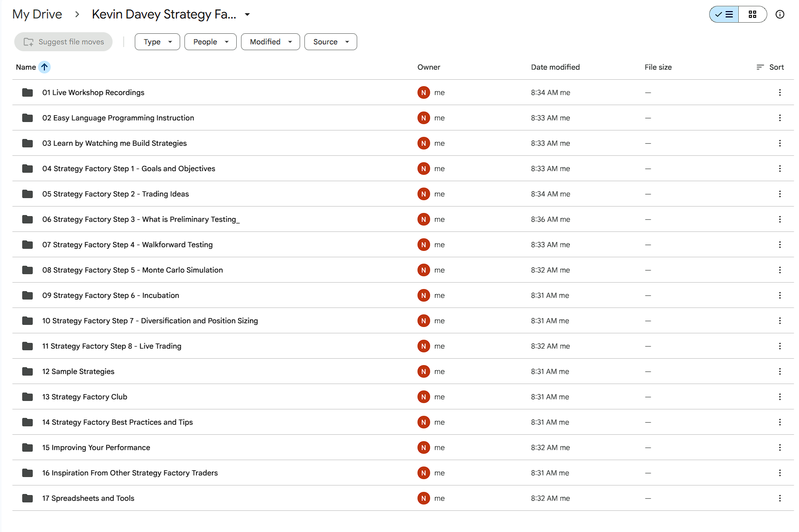The image size is (799, 532).
Task: Go to My Drive breadcrumb
Action: tap(37, 14)
